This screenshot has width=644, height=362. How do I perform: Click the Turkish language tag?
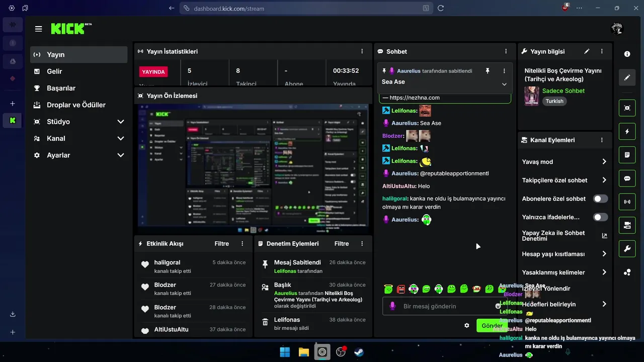[x=554, y=101]
